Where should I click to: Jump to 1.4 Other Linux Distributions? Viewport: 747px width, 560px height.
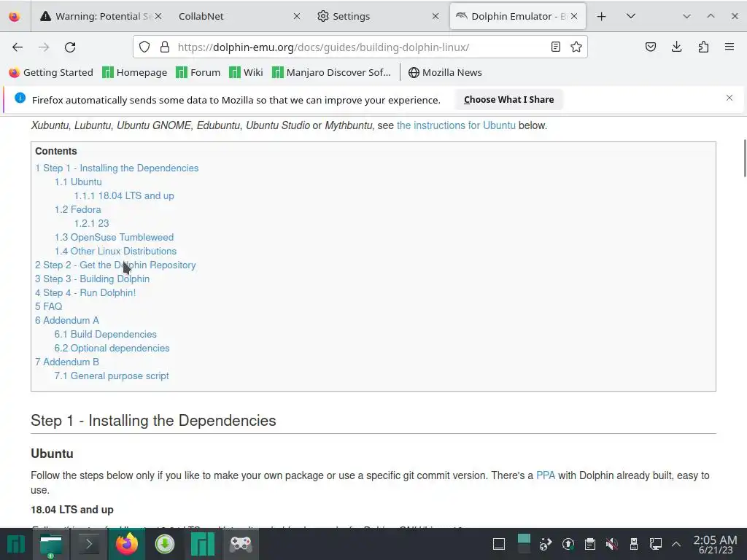click(115, 251)
